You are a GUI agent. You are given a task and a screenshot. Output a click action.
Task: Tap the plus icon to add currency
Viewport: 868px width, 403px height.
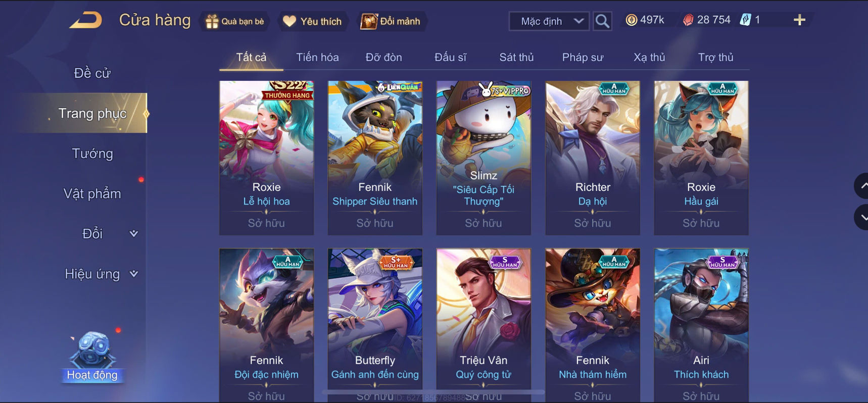(x=799, y=20)
